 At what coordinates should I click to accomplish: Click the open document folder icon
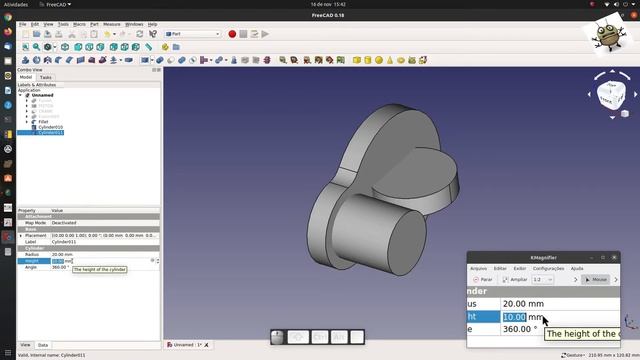coord(37,34)
